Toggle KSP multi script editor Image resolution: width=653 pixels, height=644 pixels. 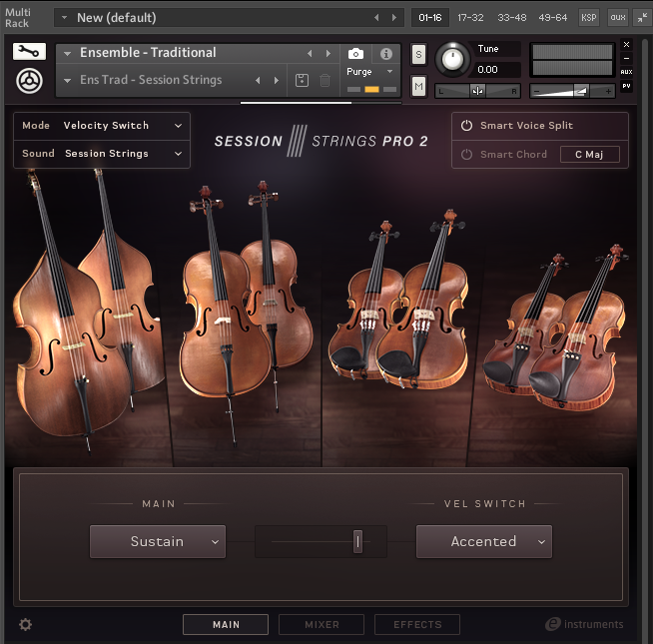[589, 18]
